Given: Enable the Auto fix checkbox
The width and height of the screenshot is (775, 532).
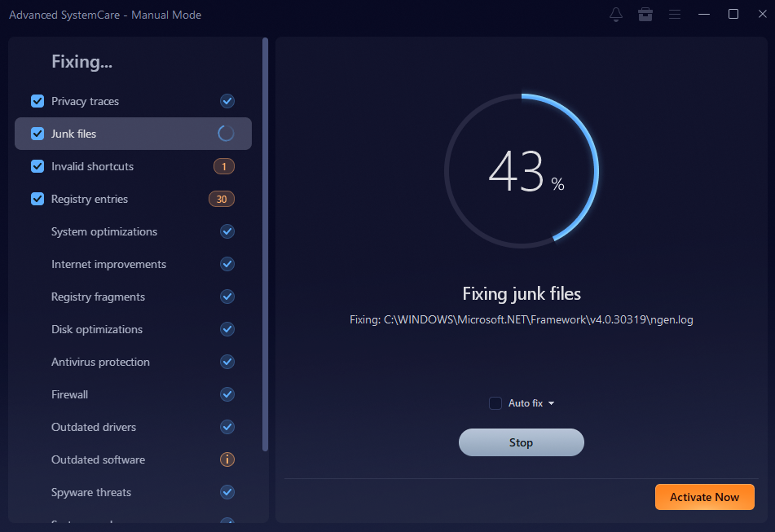Looking at the screenshot, I should pyautogui.click(x=495, y=402).
